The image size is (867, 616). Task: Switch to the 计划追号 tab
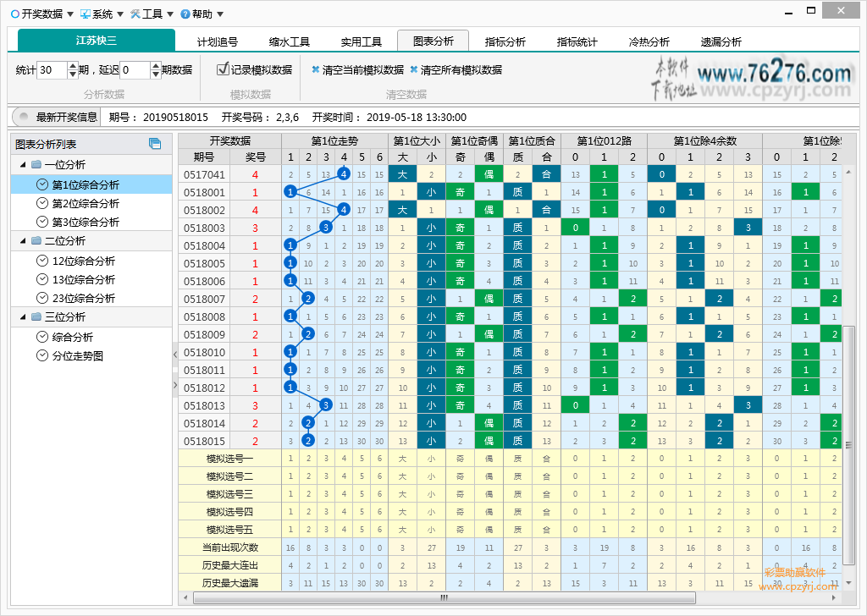218,41
